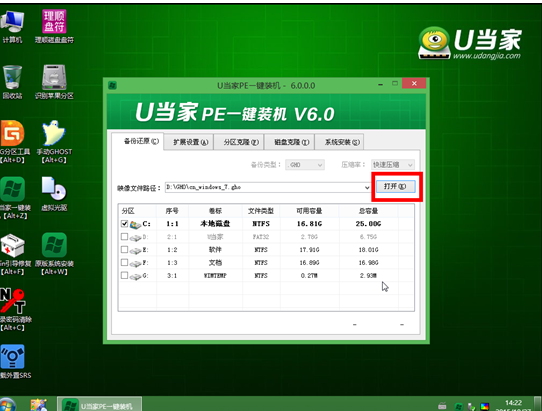Open the image file path dropdown arrow

(x=367, y=187)
